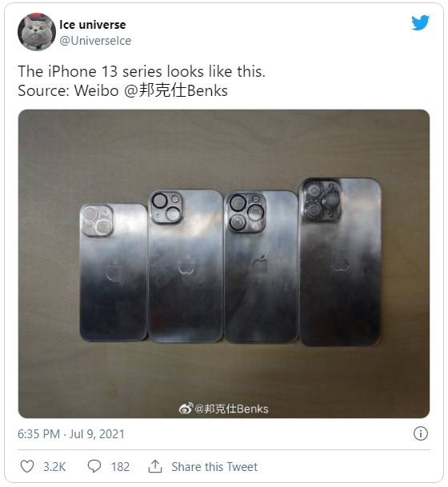The width and height of the screenshot is (448, 487).
Task: Open the iPhone 13 dummy models photo
Action: (224, 263)
